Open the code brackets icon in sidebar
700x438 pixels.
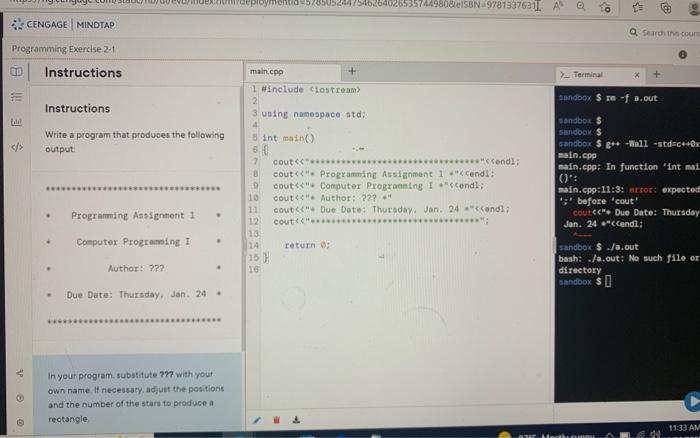coord(17,147)
